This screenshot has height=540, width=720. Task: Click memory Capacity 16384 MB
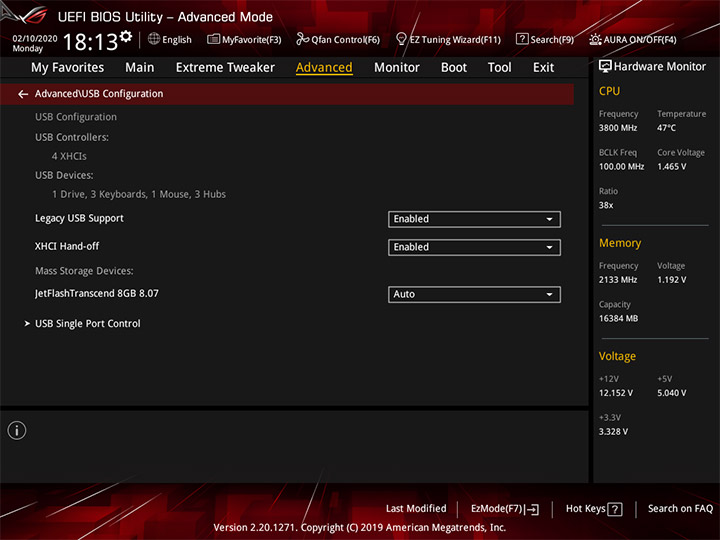click(x=618, y=319)
